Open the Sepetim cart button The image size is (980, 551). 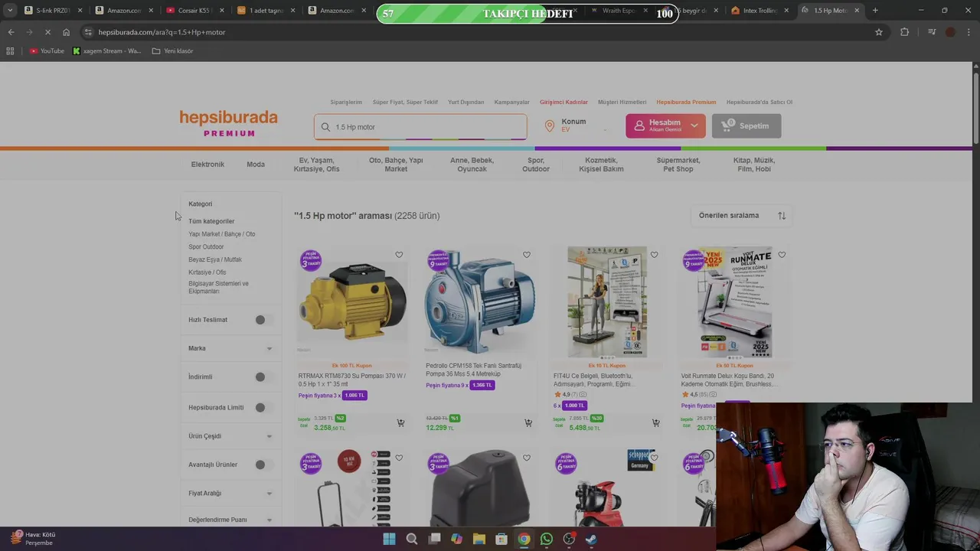point(746,126)
